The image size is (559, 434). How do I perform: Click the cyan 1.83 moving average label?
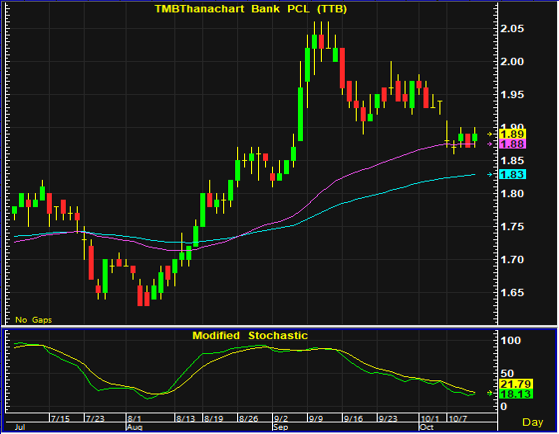coord(513,174)
